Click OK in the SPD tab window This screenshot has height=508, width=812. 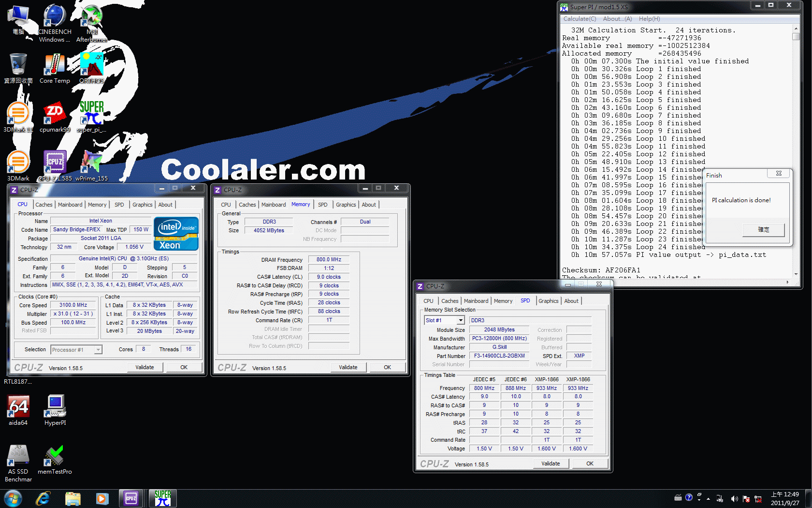[590, 463]
